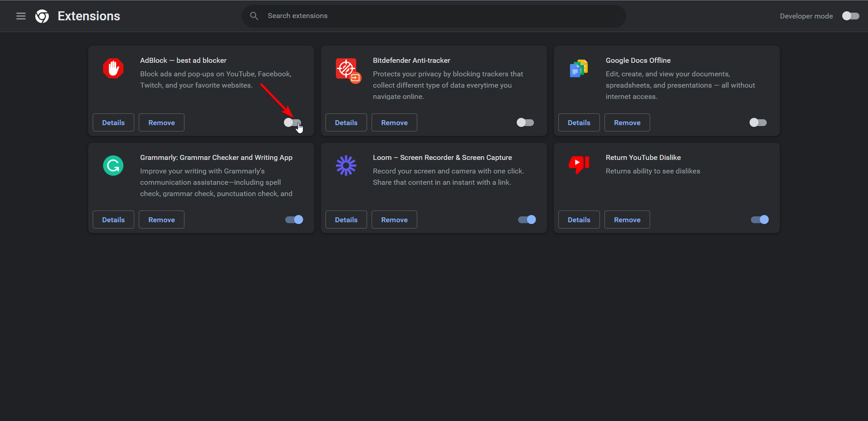The height and width of the screenshot is (421, 868).
Task: Turn on Developer mode switch
Action: 850,16
